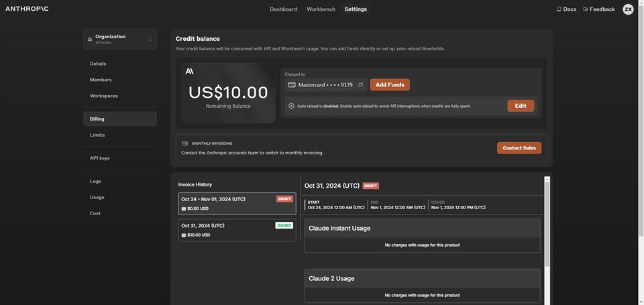Edit auto reload settings
The width and height of the screenshot is (644, 305).
521,106
